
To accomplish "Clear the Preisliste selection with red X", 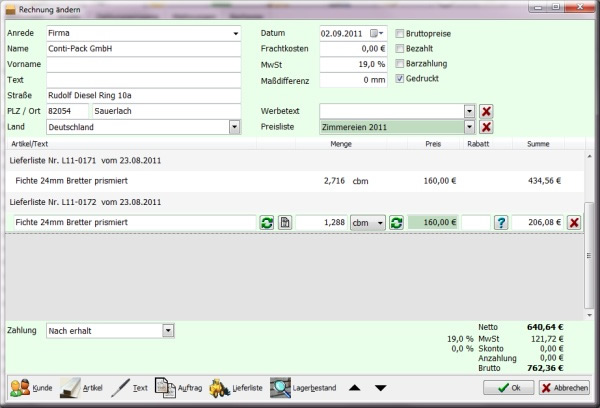I will click(x=486, y=127).
